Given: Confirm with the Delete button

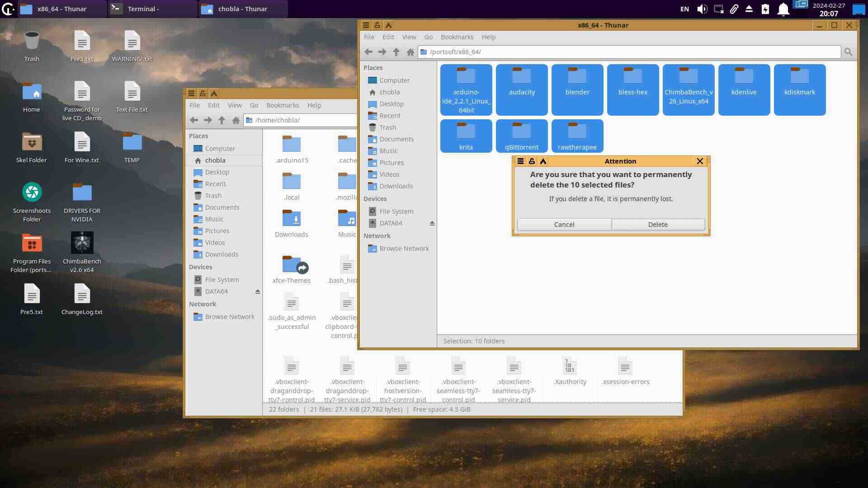Looking at the screenshot, I should 657,225.
